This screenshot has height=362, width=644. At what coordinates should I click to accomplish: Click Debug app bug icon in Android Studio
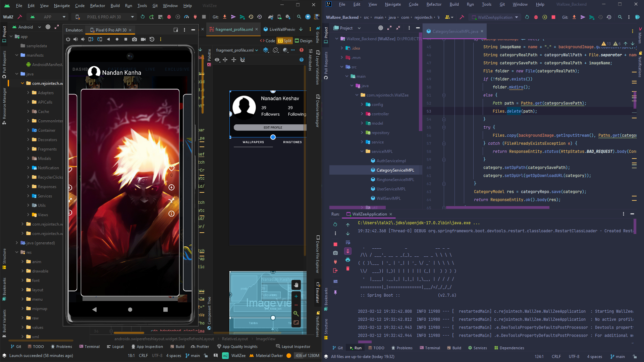(x=169, y=17)
